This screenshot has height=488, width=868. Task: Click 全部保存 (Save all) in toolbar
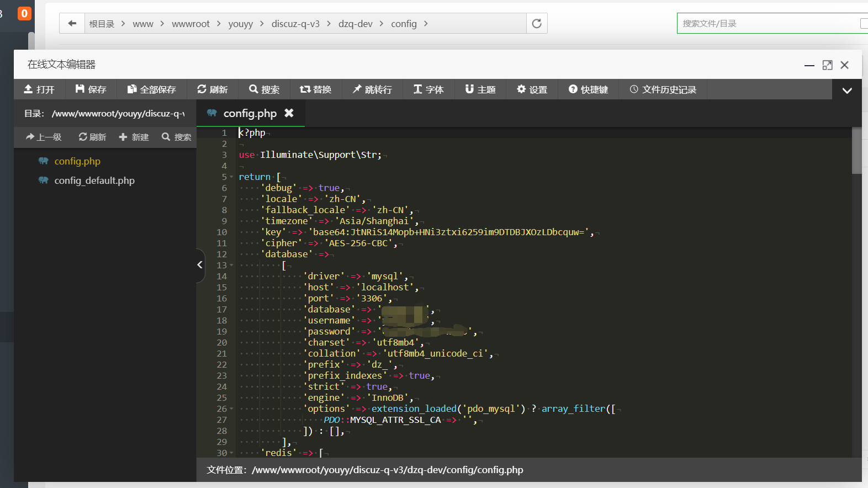pyautogui.click(x=152, y=89)
